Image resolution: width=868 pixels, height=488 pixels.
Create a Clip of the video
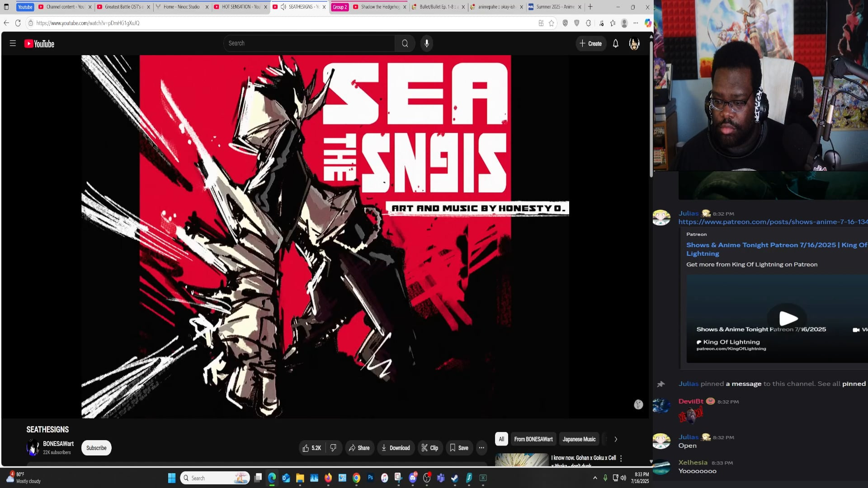[x=430, y=448]
